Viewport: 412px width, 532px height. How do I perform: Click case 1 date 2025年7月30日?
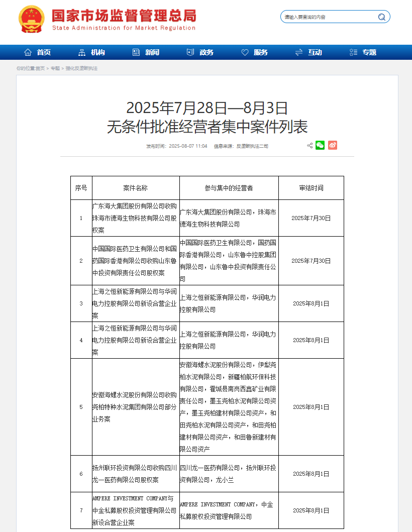(x=311, y=218)
